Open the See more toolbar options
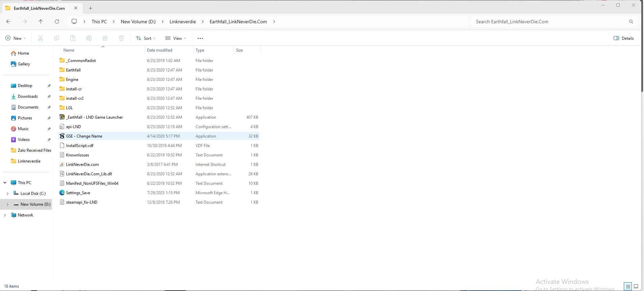This screenshot has height=291, width=644. pyautogui.click(x=200, y=38)
